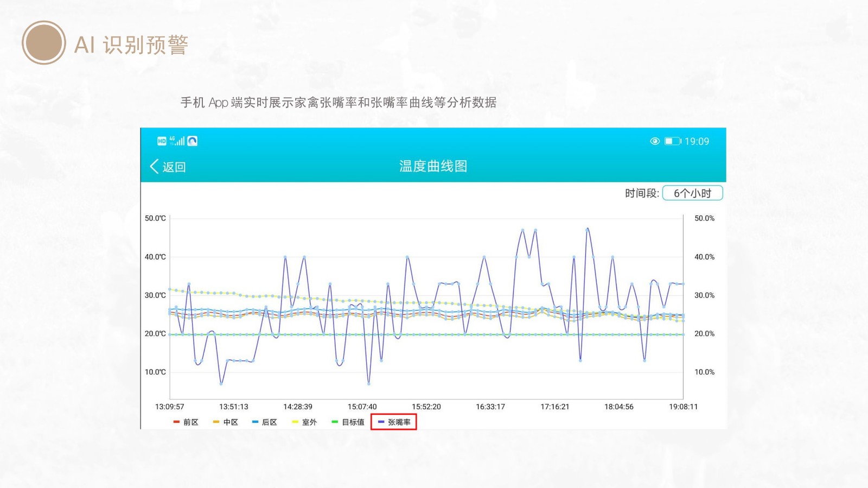Viewport: 868px width, 488px height.
Task: Open the 6个小时 time range dropdown
Action: 692,193
